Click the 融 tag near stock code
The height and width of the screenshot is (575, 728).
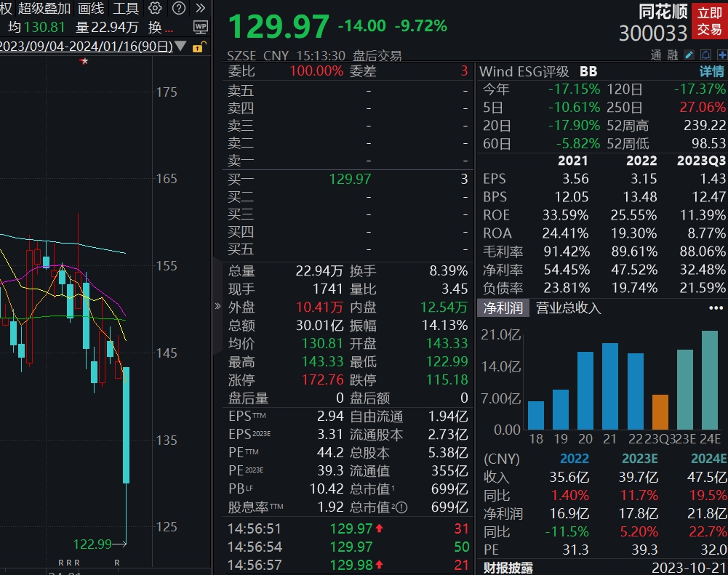pyautogui.click(x=673, y=55)
